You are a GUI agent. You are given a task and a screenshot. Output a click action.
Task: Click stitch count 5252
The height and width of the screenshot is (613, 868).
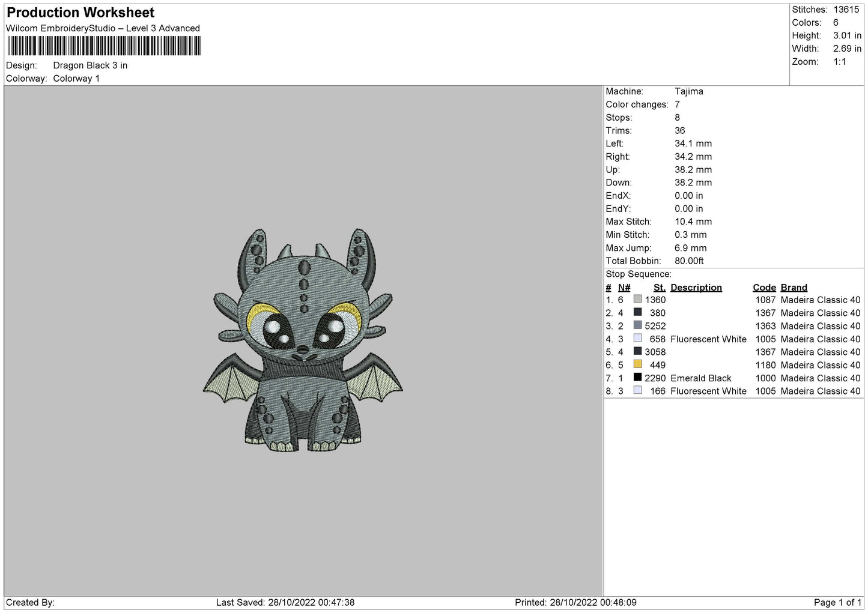(x=655, y=326)
